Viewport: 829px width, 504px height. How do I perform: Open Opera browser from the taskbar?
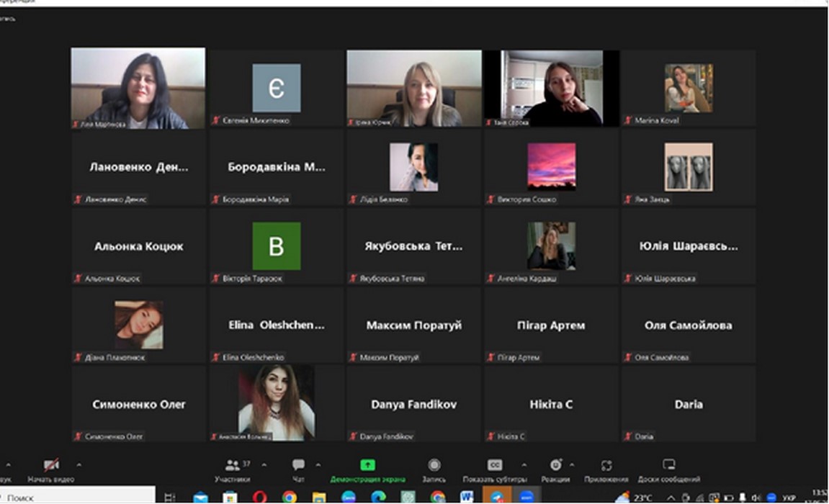coord(259,497)
